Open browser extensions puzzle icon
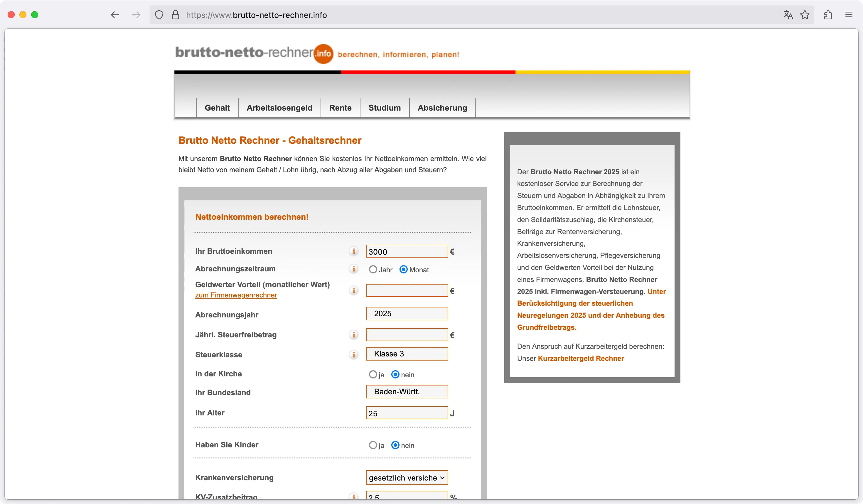 pyautogui.click(x=828, y=15)
